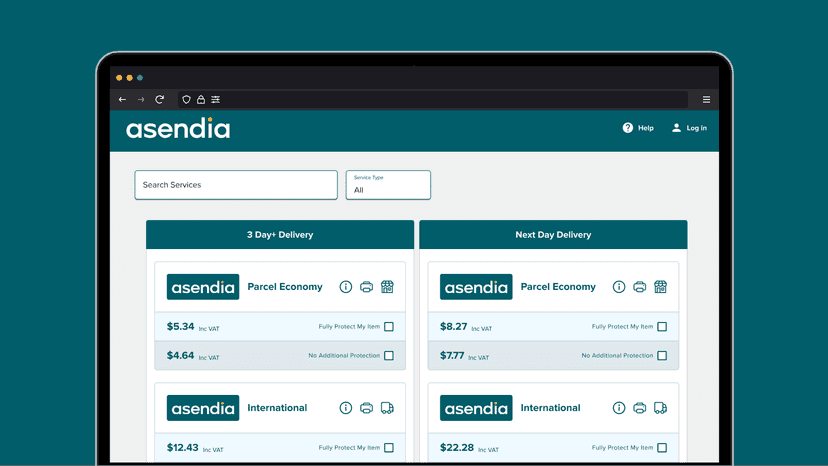Open info for 3 Day+ Parcel Economy
This screenshot has width=828, height=466.
pyautogui.click(x=346, y=287)
